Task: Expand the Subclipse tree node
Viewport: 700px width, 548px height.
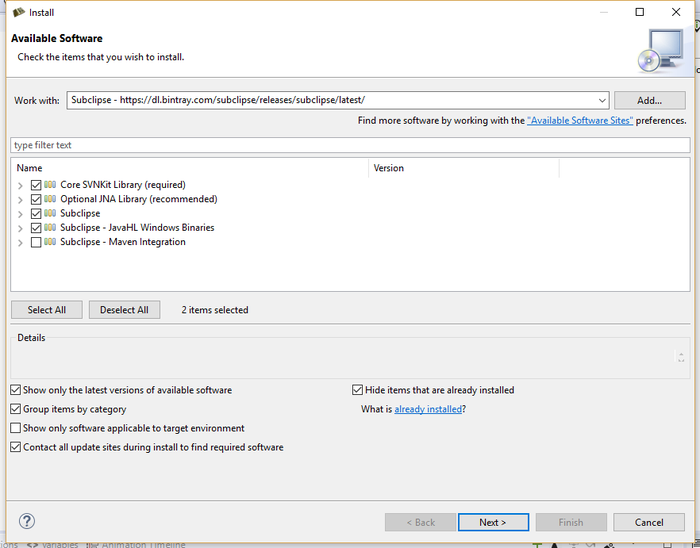Action: pos(20,214)
